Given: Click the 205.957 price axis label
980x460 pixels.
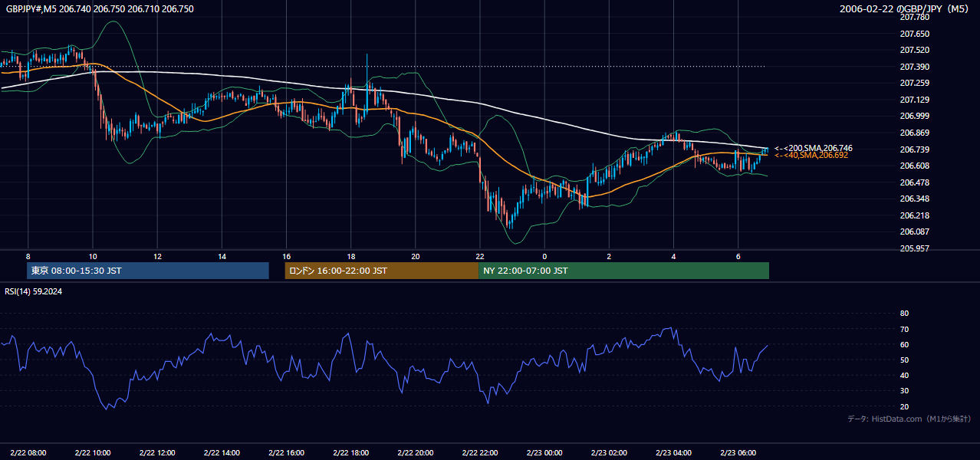Looking at the screenshot, I should click(915, 248).
